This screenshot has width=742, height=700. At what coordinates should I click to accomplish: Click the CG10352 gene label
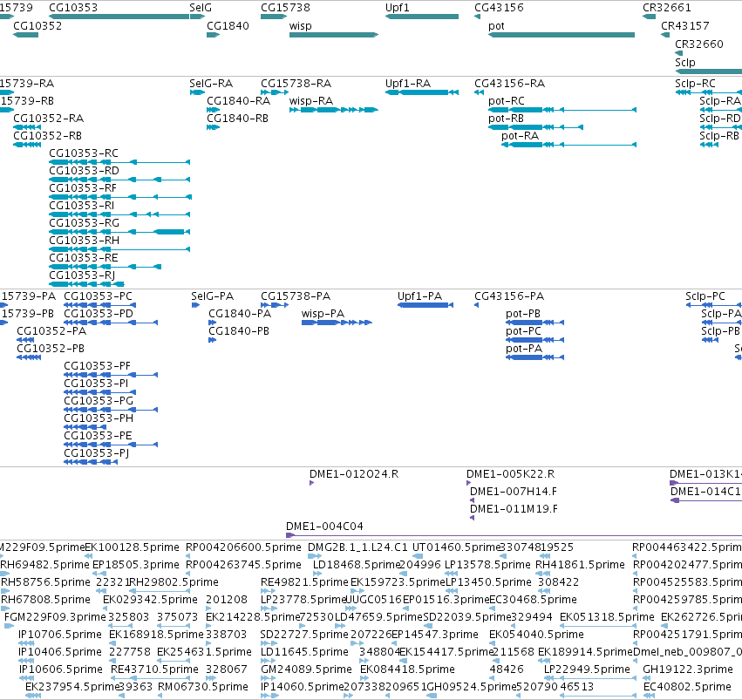(37, 25)
